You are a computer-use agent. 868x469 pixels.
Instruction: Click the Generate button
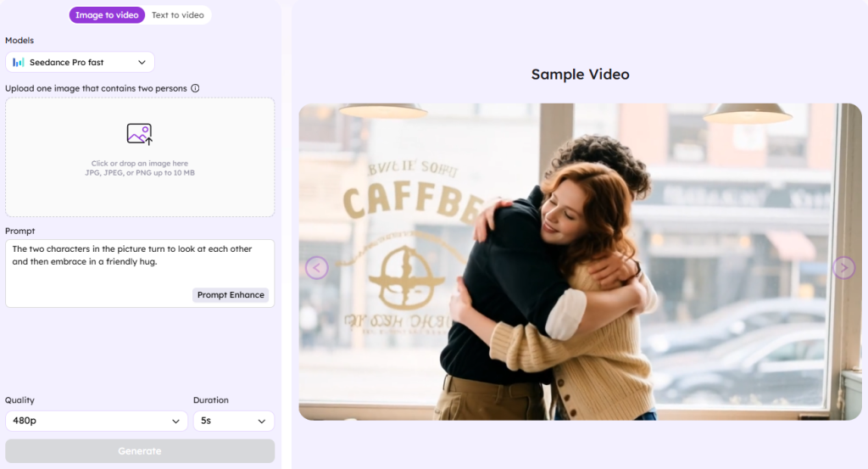pos(140,451)
